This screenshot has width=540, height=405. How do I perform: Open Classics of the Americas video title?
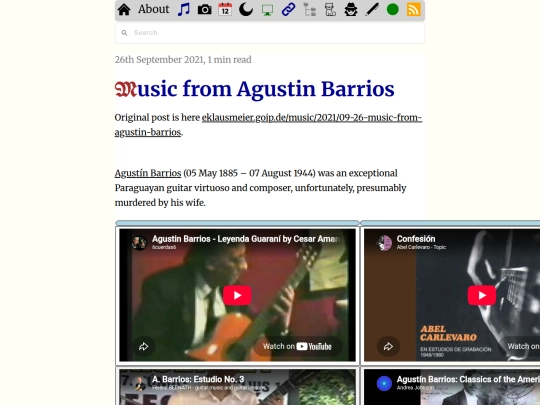coord(468,379)
